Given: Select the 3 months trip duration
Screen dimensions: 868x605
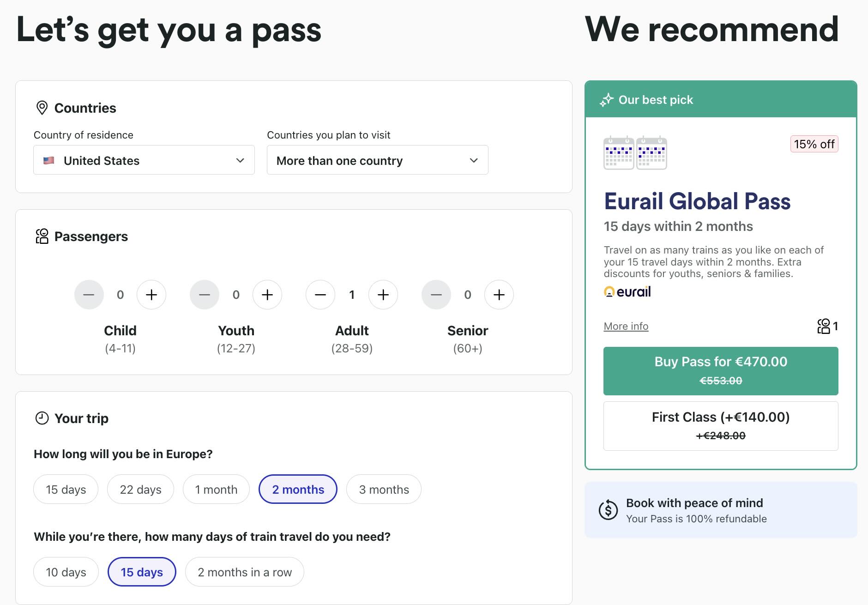Looking at the screenshot, I should pos(384,489).
